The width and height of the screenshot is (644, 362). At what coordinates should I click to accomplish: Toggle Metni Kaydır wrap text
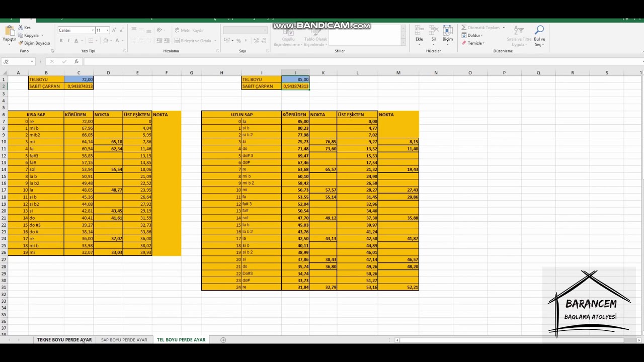[x=189, y=30]
